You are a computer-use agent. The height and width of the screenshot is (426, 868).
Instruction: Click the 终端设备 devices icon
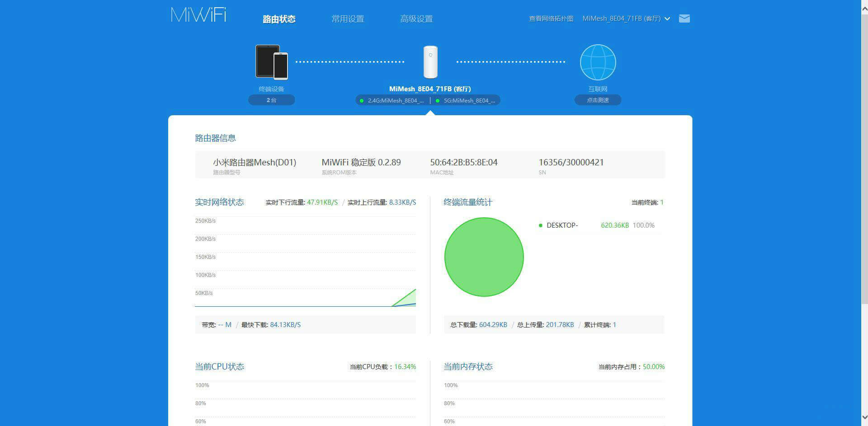tap(271, 62)
